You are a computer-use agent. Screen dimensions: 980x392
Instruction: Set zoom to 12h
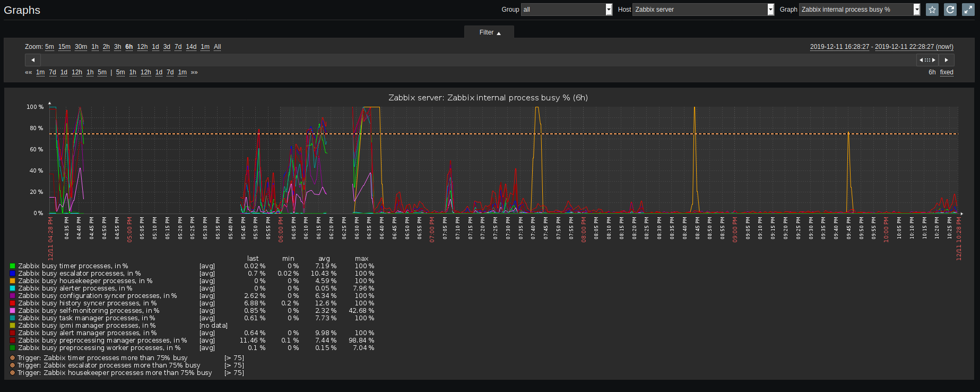pyautogui.click(x=142, y=47)
